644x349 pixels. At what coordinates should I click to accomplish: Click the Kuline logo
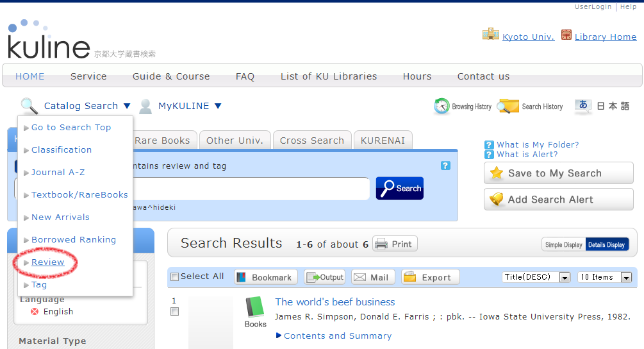point(49,40)
